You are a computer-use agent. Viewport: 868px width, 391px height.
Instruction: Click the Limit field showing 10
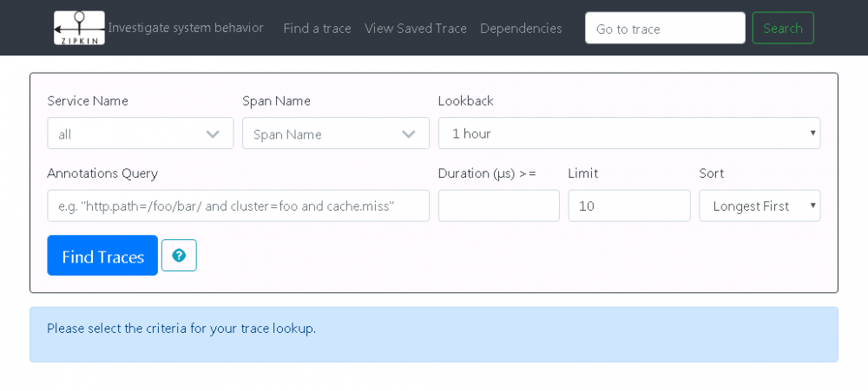point(628,206)
